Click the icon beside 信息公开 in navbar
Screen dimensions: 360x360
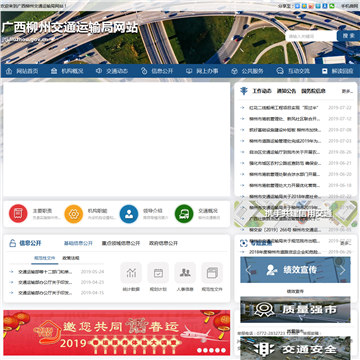tap(144, 71)
